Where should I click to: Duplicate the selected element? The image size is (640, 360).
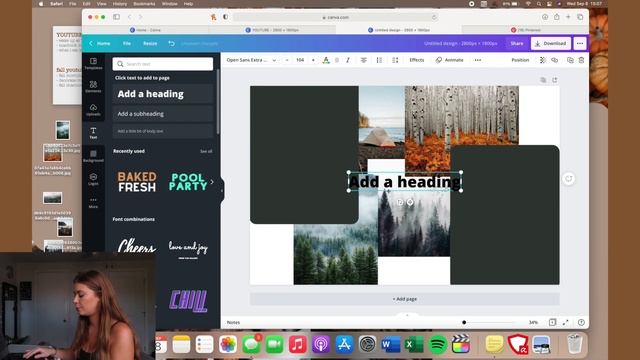(570, 60)
